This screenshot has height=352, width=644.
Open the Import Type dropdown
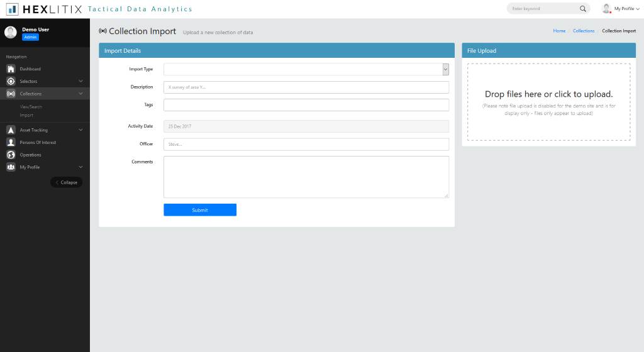(x=306, y=69)
